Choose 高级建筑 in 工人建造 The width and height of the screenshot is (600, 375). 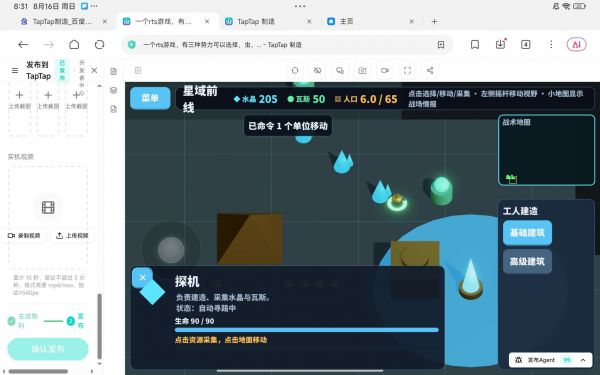pyautogui.click(x=527, y=261)
